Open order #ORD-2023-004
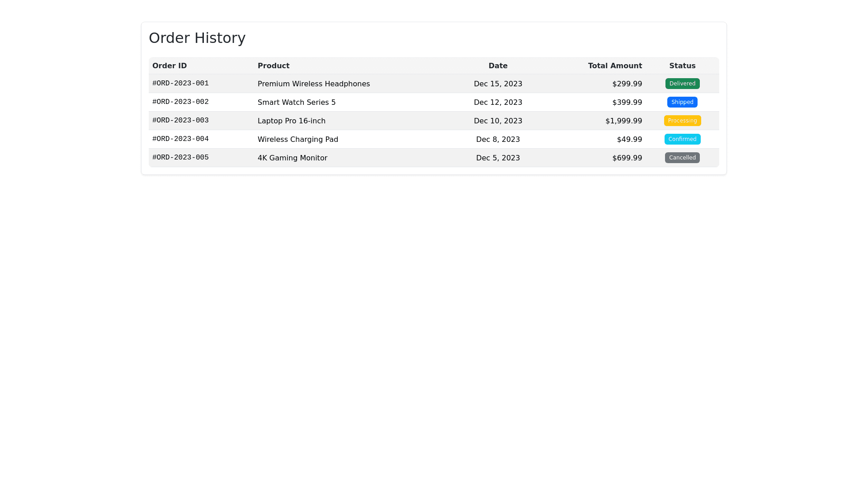Image resolution: width=868 pixels, height=488 pixels. pyautogui.click(x=180, y=139)
